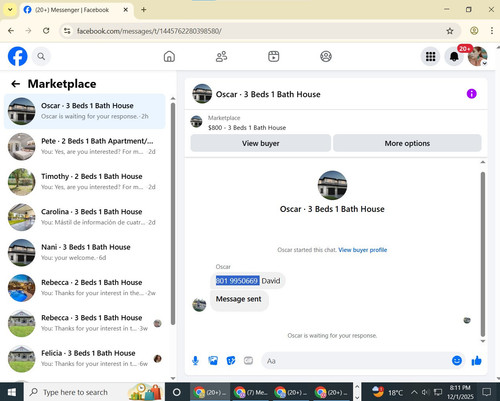Viewport: 500px width, 401px height.
Task: Open the Friends icon in top navigation
Action: point(221,56)
